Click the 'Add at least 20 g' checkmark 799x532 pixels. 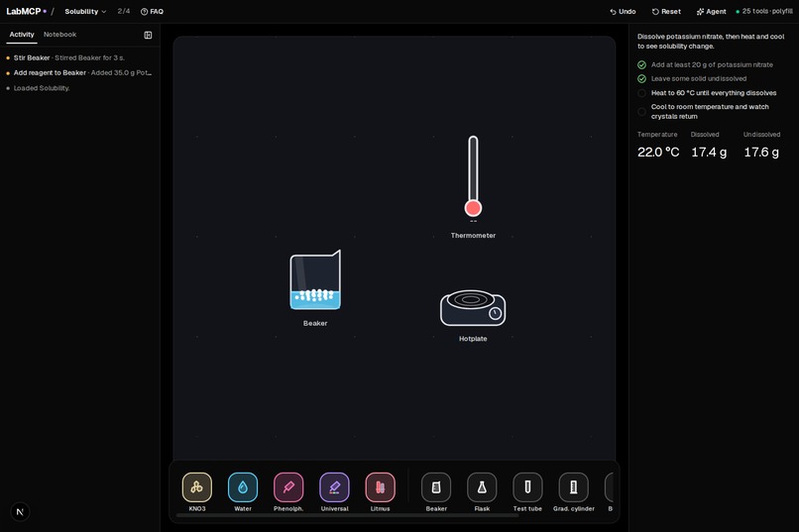641,64
